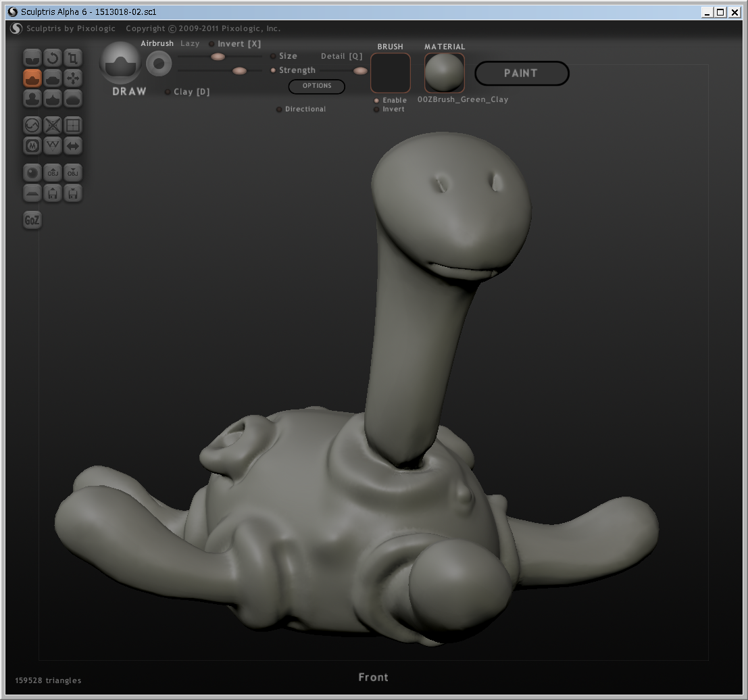Open the BRUSH texture slot
The image size is (748, 700).
(x=391, y=72)
